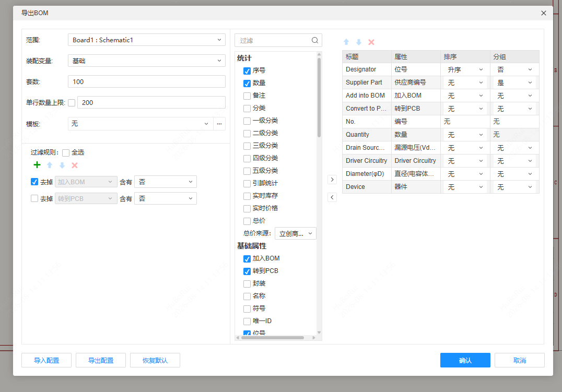Screen dimensions: 562x392
Task: Enable 单行数量上限 checkbox
Action: [72, 103]
